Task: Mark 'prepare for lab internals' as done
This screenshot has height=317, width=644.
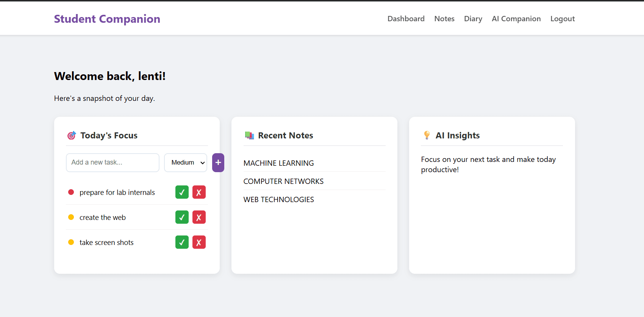Action: tap(182, 192)
